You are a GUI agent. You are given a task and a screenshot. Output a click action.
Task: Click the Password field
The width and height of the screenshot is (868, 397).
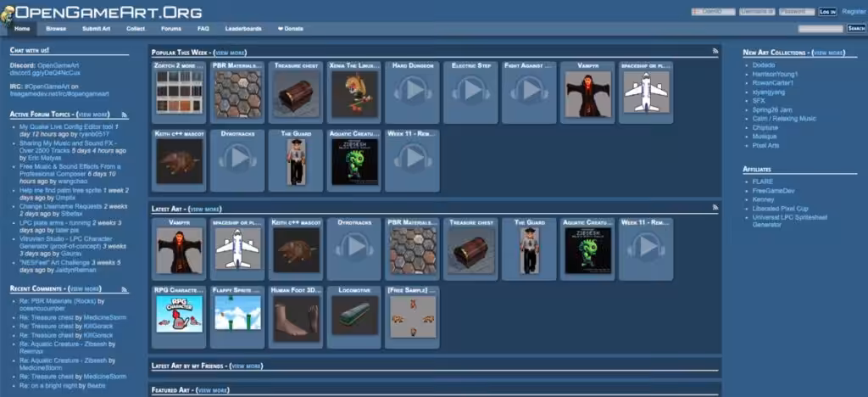pyautogui.click(x=797, y=12)
